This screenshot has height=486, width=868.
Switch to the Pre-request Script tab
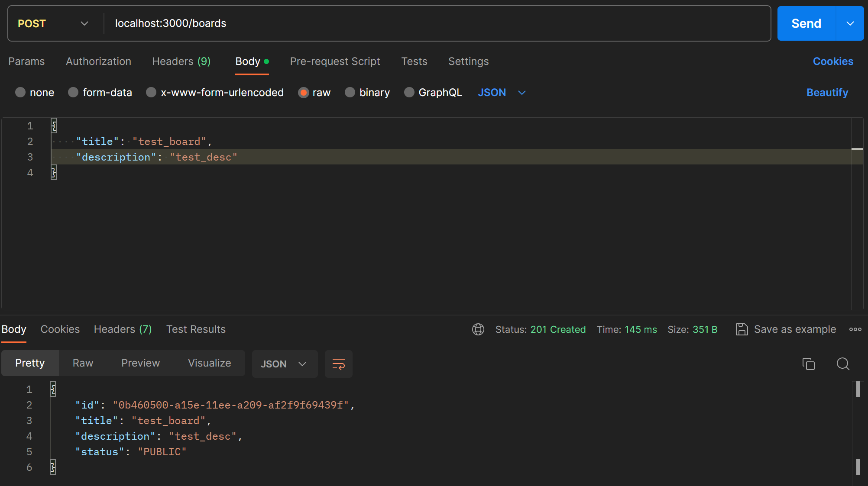click(x=335, y=61)
